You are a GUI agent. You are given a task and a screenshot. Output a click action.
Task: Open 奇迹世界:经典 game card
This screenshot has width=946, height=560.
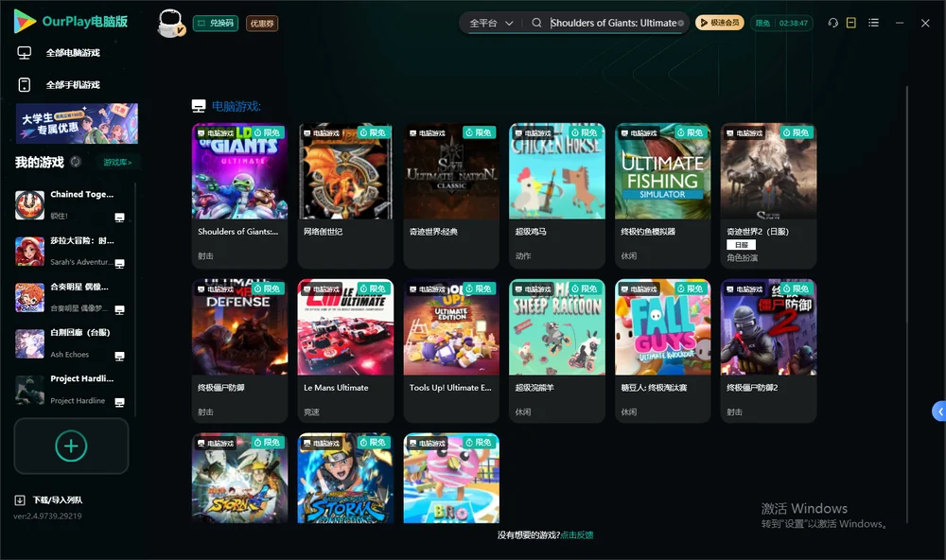[x=451, y=196]
